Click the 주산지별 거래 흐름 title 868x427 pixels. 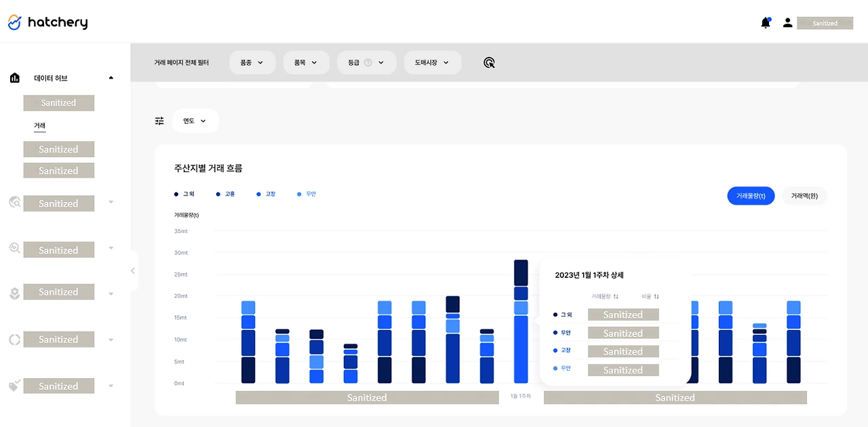coord(208,168)
